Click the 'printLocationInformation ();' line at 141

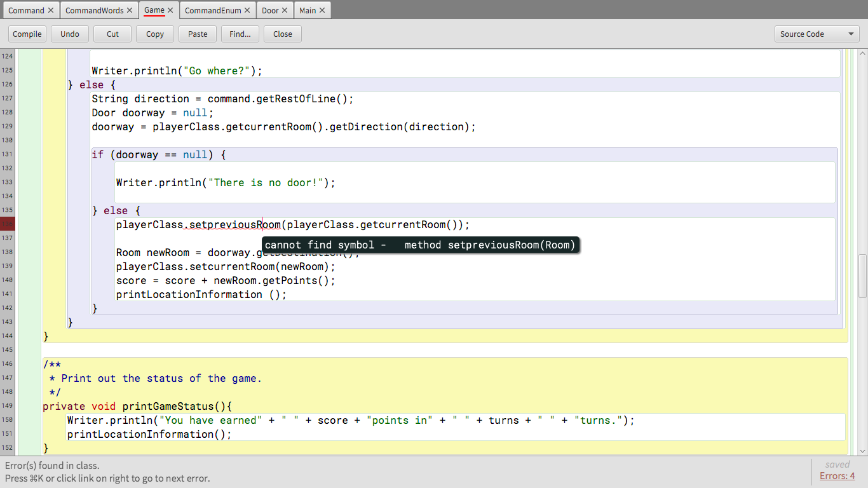201,294
